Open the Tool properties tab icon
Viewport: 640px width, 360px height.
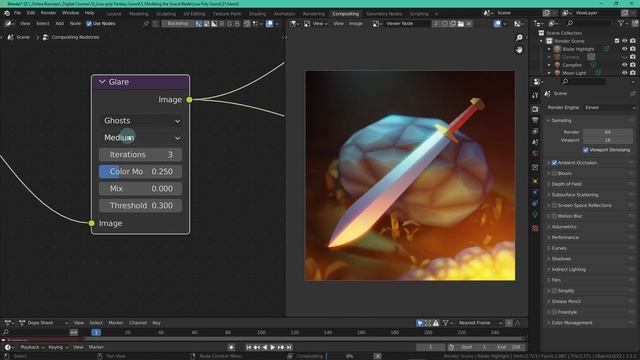pyautogui.click(x=535, y=95)
